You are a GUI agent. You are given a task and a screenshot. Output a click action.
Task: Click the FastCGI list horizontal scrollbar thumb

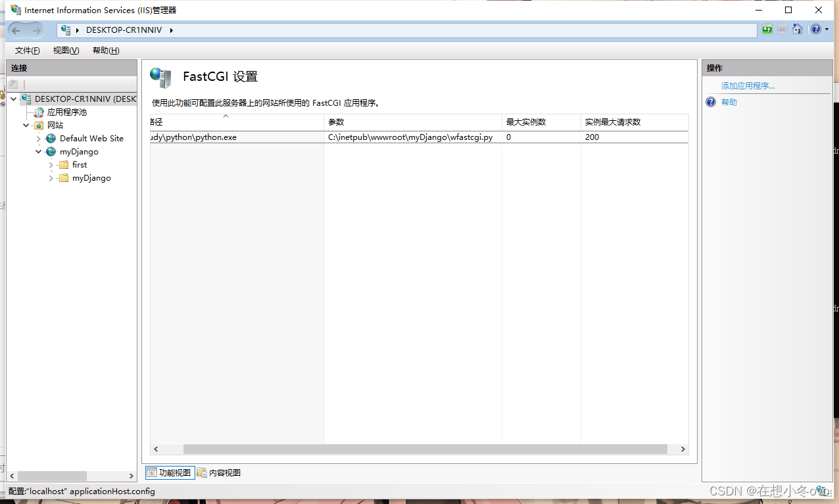pos(425,449)
